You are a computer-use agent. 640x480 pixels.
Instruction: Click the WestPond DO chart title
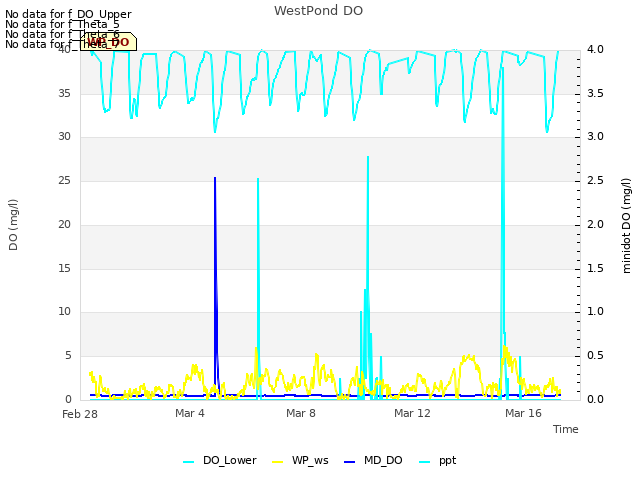coord(318,11)
